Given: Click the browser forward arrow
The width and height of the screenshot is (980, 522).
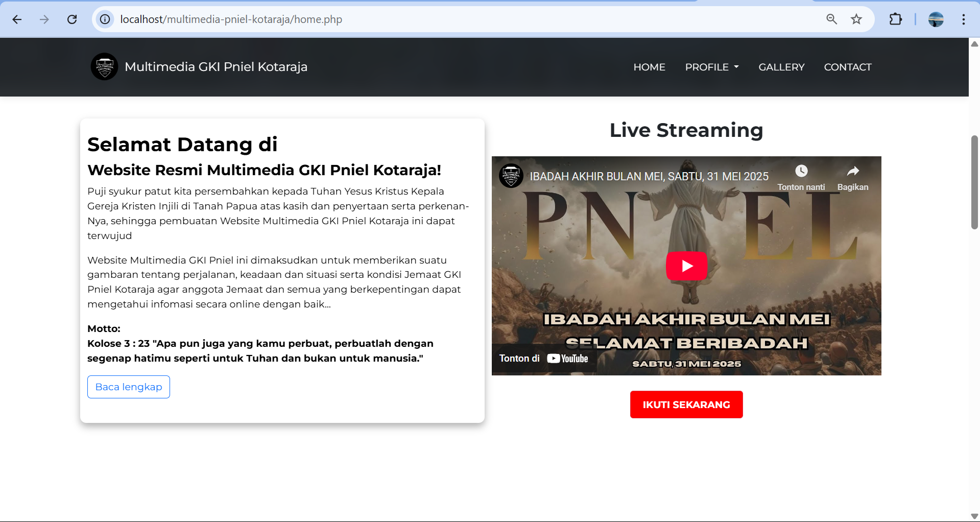Looking at the screenshot, I should click(44, 19).
